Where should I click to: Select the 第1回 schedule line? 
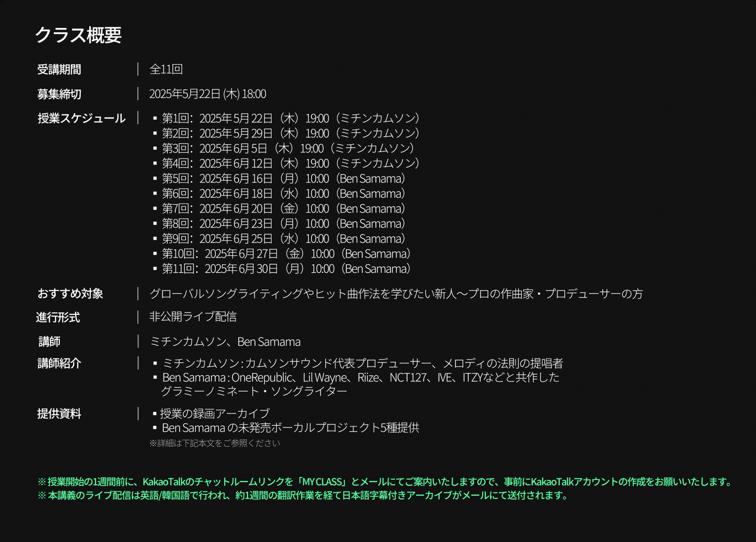click(x=290, y=118)
